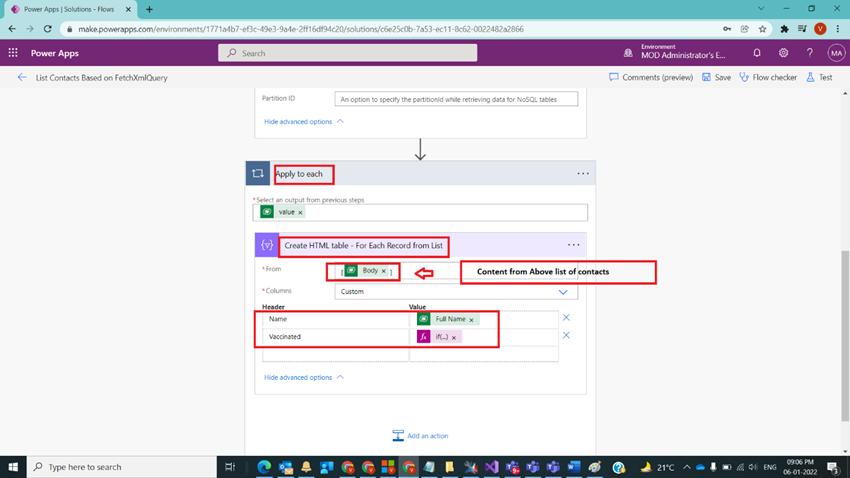Save the flow
This screenshot has height=478, width=850.
click(716, 77)
